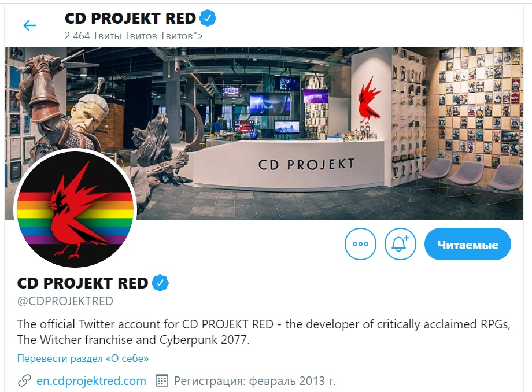Click Перевести раздел «О себе» link
This screenshot has width=532, height=392.
pyautogui.click(x=83, y=358)
